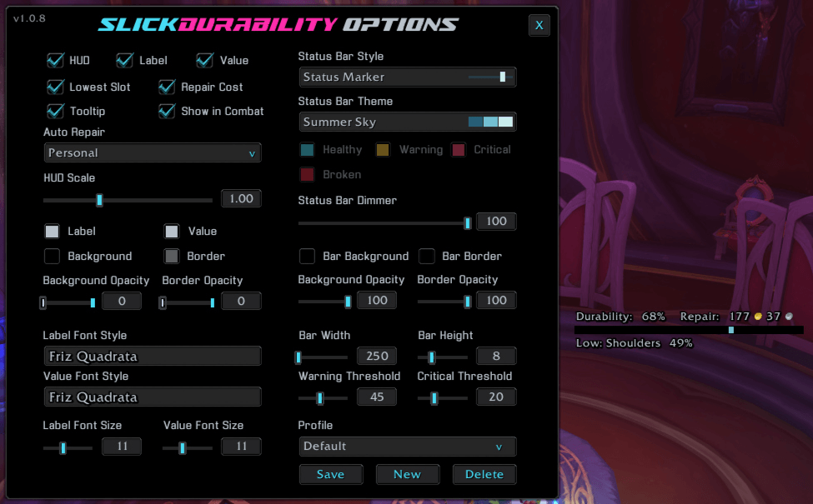Click the left Border Opacity 0 field
This screenshot has width=813, height=504.
(x=241, y=301)
